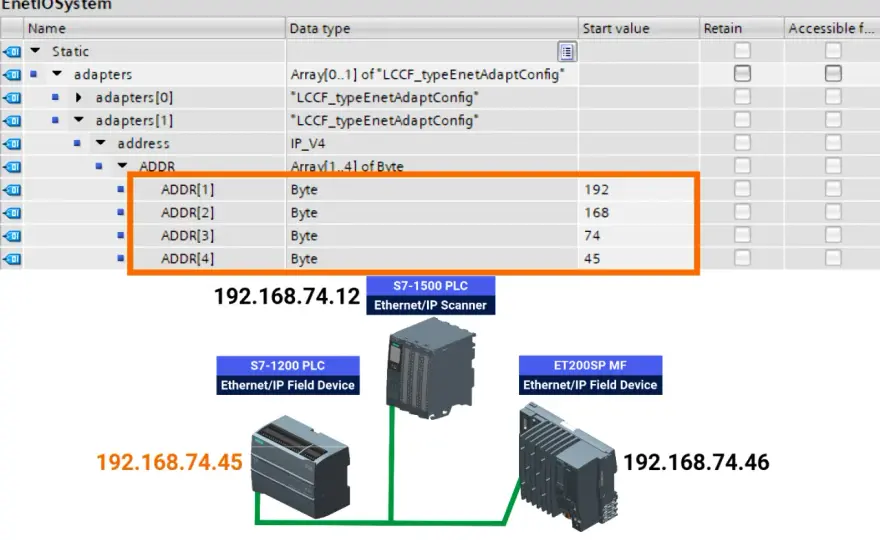
Task: Click the ET200SP MF device image
Action: [x=569, y=467]
